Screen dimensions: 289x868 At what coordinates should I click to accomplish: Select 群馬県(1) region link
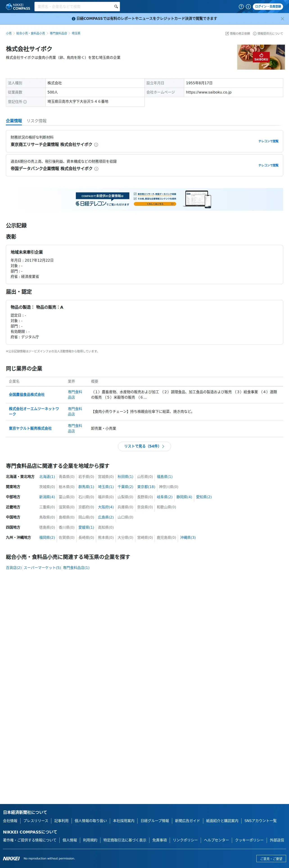coord(86,487)
